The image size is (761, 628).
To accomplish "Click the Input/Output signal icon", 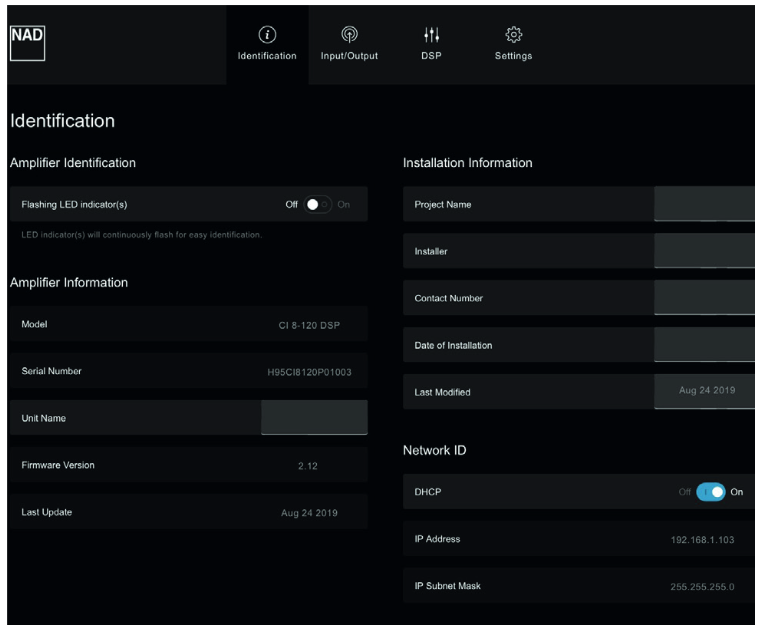I will pos(349,35).
